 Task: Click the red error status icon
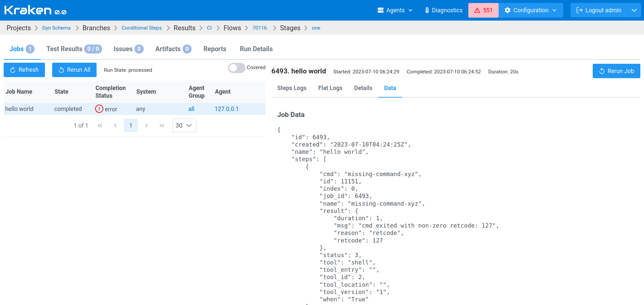click(x=99, y=109)
